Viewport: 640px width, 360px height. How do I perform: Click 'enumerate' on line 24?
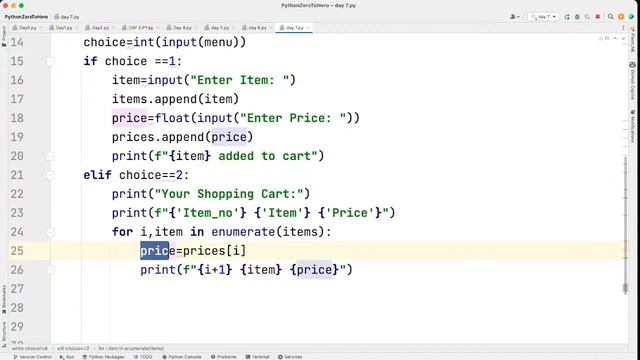243,232
